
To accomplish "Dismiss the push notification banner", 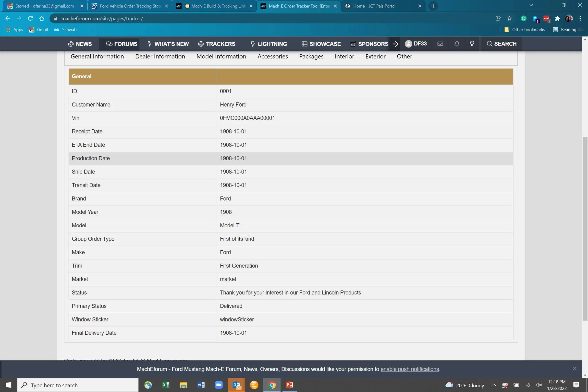I will pos(575,368).
